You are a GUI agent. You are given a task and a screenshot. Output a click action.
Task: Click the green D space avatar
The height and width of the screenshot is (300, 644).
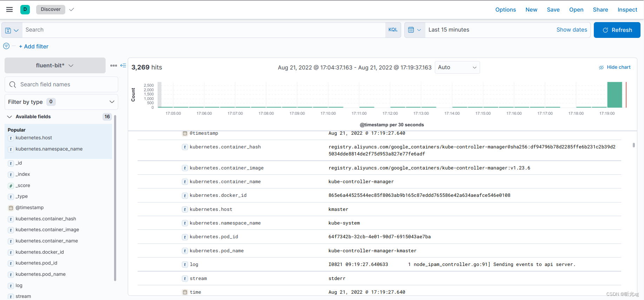(25, 9)
